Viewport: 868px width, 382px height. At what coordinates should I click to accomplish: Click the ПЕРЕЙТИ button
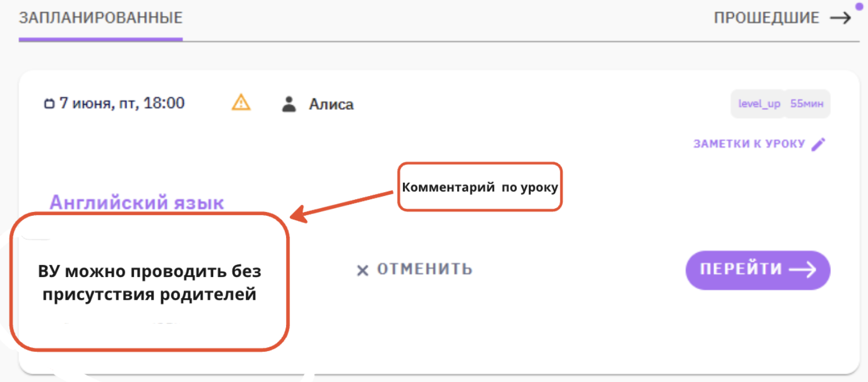[758, 270]
